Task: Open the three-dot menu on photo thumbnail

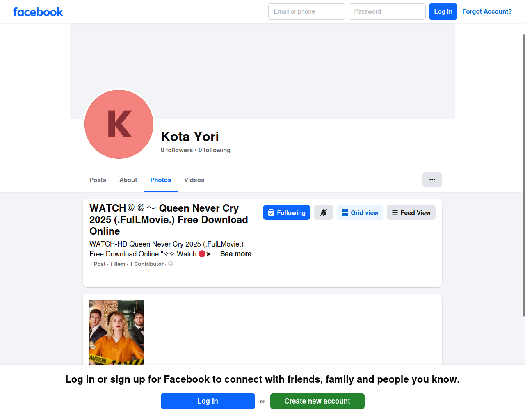Action: tap(134, 310)
